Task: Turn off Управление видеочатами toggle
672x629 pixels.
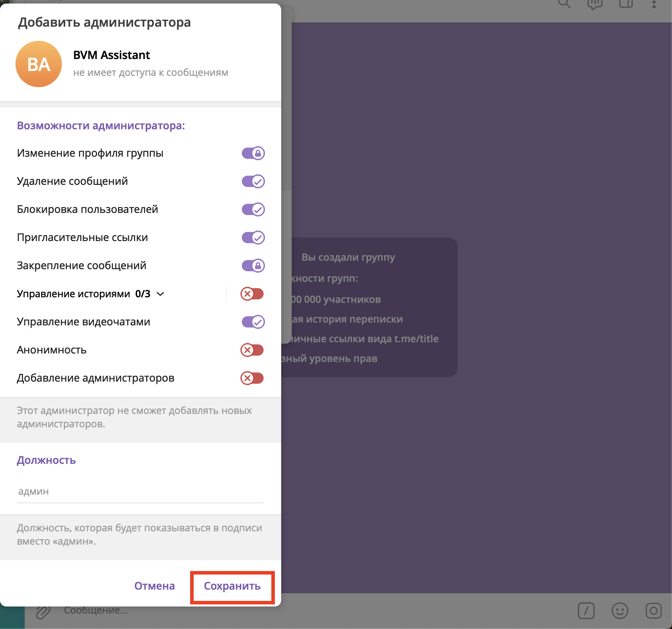Action: click(253, 322)
